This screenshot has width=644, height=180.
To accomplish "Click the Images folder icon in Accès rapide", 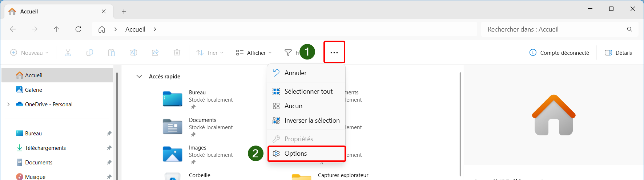I will click(x=173, y=154).
